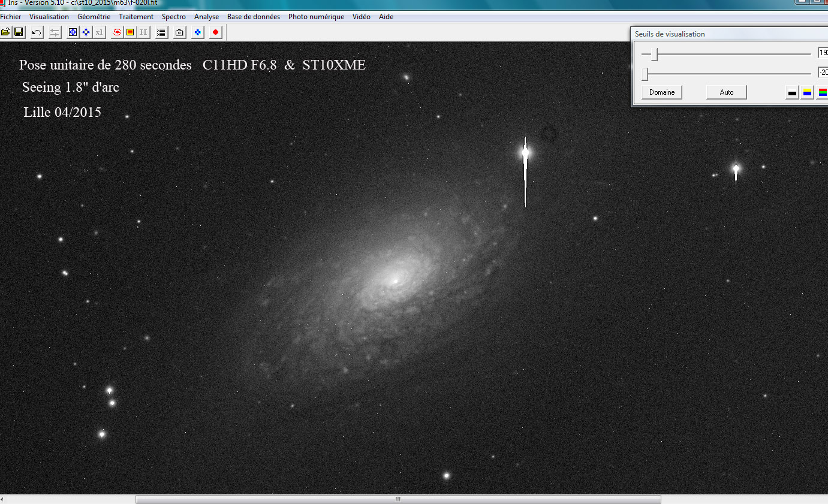Select the yellow and blue palette swatch

coord(808,92)
